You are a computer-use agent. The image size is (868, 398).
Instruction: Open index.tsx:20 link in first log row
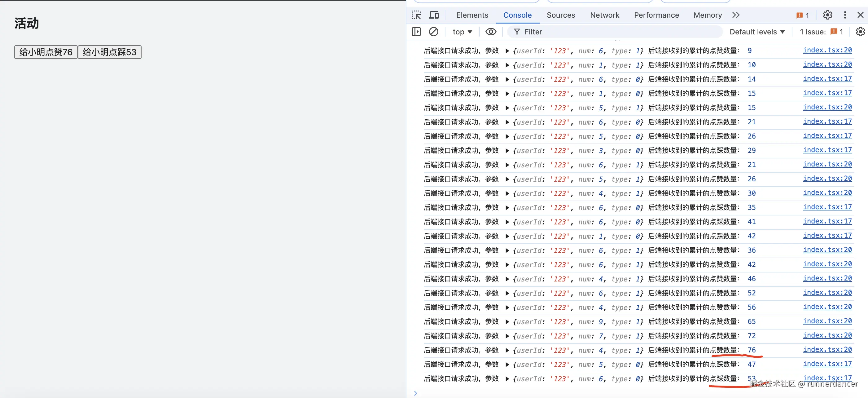tap(827, 50)
